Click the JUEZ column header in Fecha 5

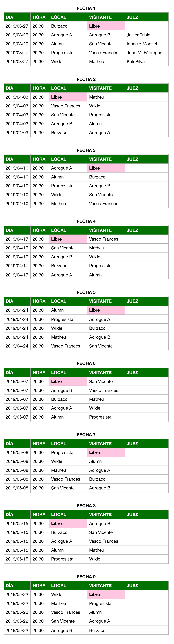click(132, 301)
